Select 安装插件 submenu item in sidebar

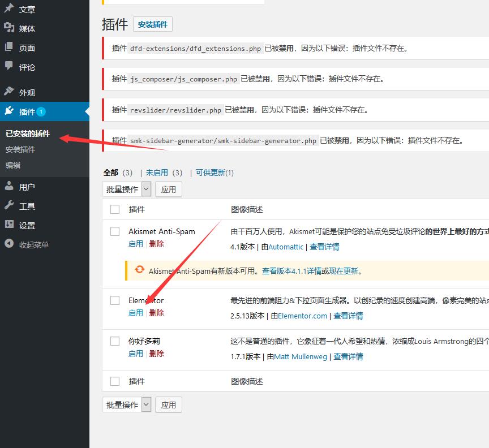click(20, 149)
